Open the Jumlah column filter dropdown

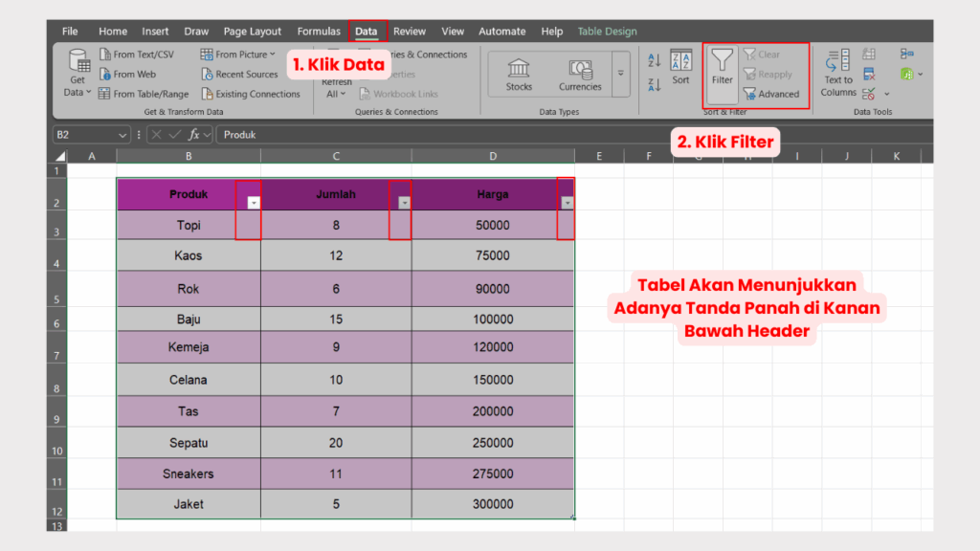403,202
